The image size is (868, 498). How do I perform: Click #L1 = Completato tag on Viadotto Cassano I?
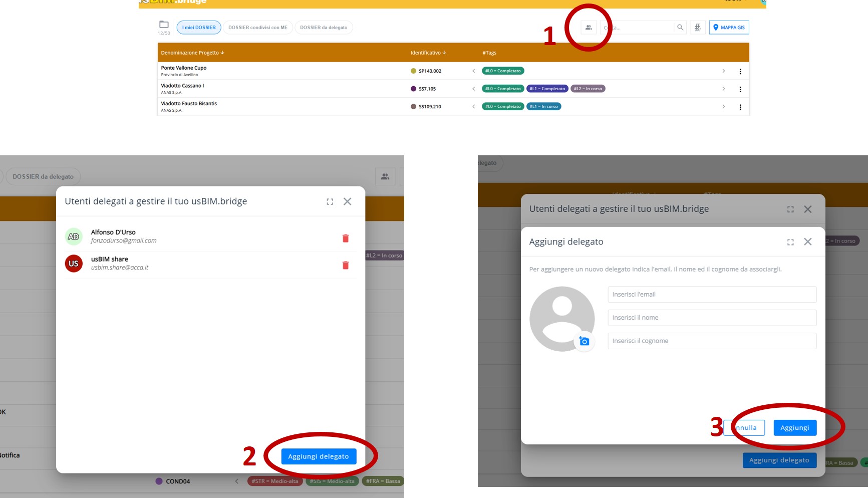[x=547, y=89]
